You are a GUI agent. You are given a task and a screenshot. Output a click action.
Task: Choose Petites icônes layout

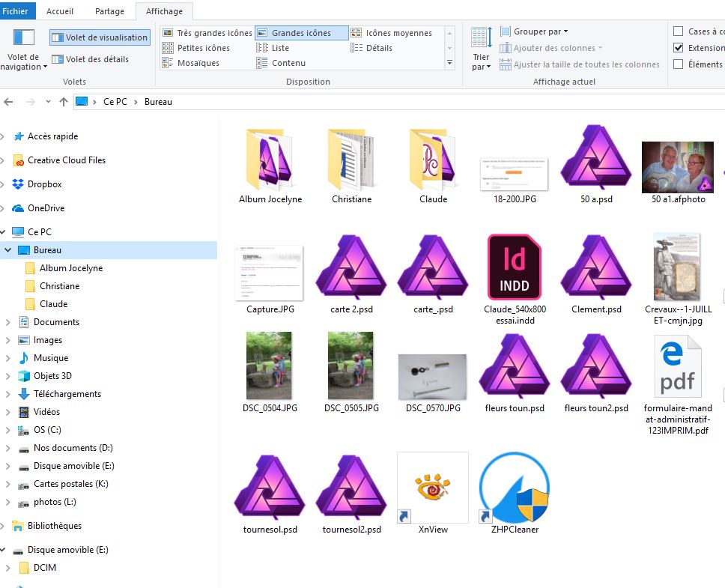coord(196,48)
